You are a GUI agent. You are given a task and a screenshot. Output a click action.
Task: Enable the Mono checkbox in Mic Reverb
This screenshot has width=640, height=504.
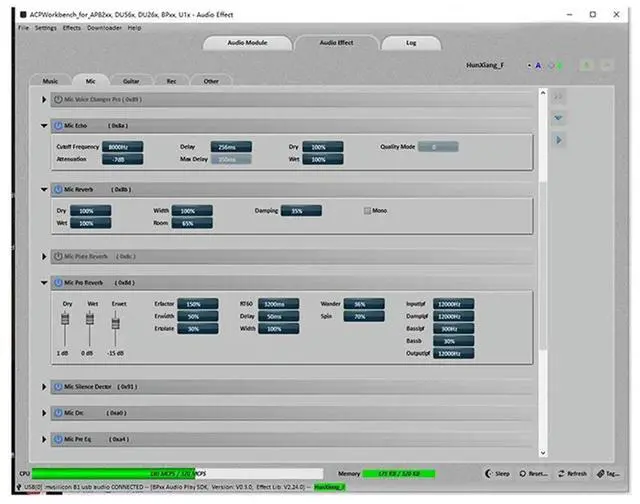coord(367,211)
